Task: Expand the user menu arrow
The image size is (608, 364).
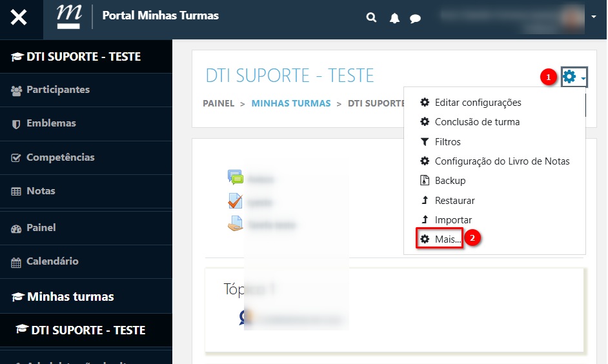Action: [x=594, y=17]
